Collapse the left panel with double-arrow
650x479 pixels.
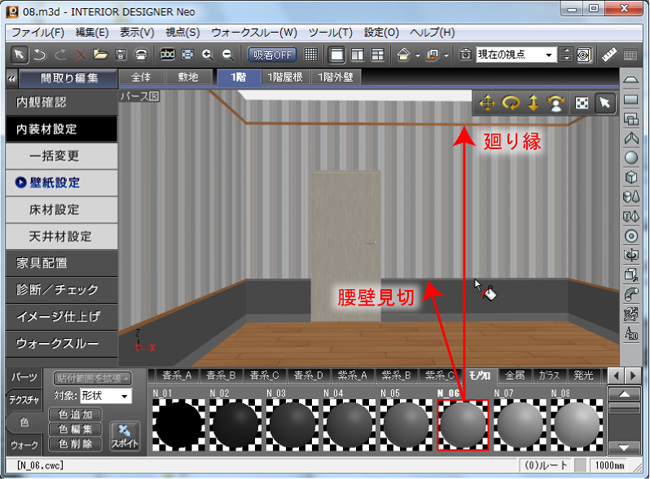point(11,77)
